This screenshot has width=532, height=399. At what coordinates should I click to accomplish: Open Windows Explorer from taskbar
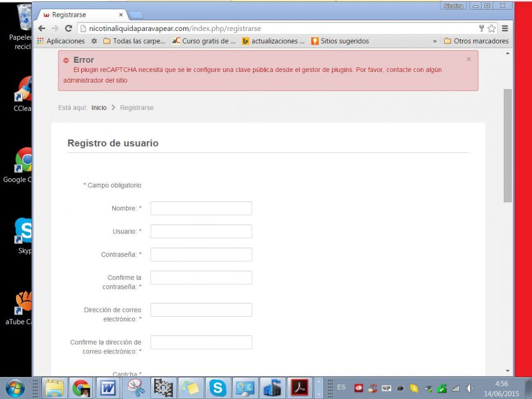pyautogui.click(x=55, y=387)
